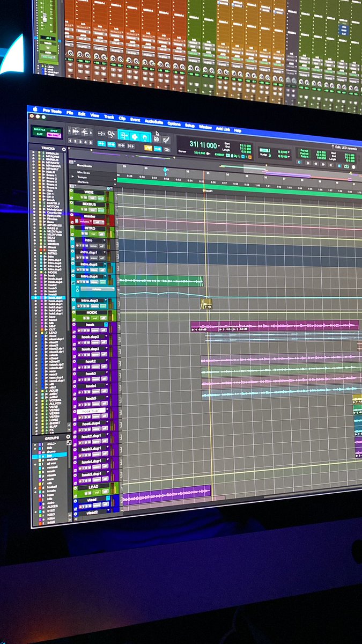Screen dimensions: 362x644
Task: Open the Options menu
Action: click(174, 124)
